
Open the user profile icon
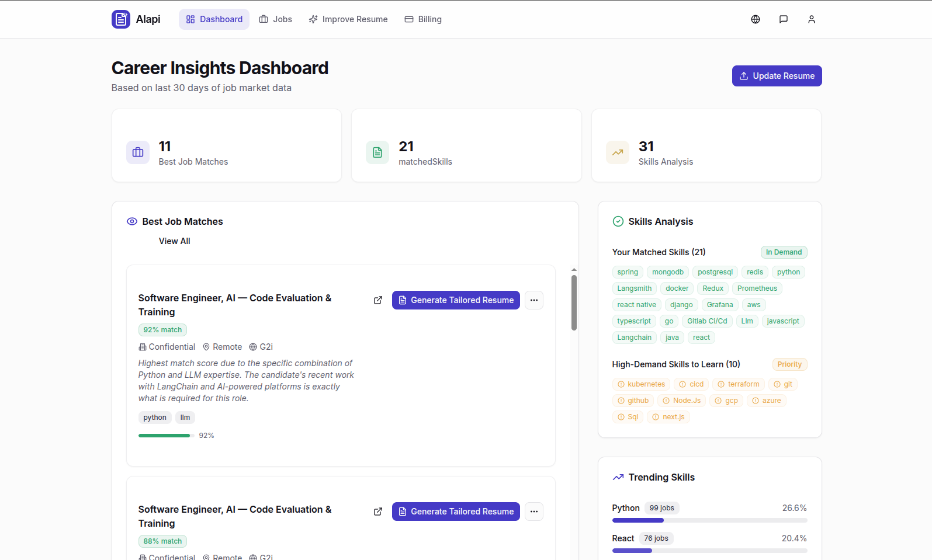point(812,19)
